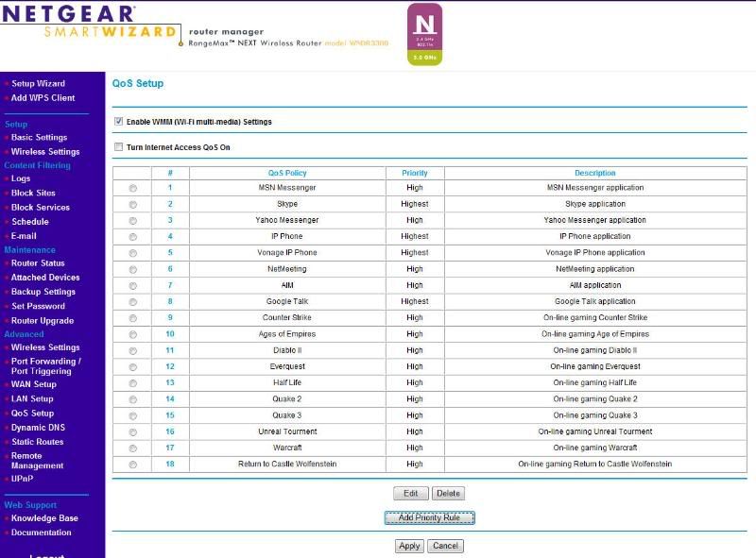This screenshot has height=558, width=756.
Task: Select the Skype policy radio button
Action: 132,204
